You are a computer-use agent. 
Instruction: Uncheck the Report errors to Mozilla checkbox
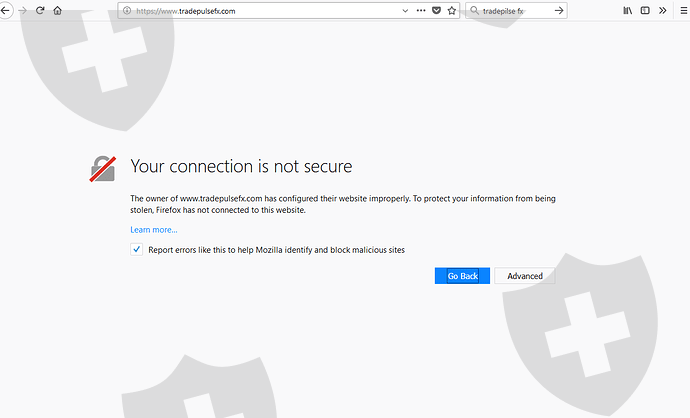137,249
